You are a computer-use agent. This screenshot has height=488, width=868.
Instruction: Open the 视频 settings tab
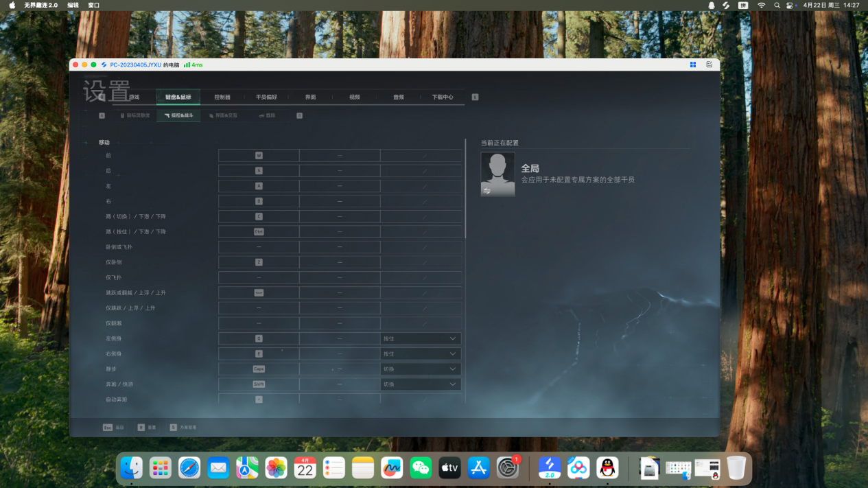point(354,97)
